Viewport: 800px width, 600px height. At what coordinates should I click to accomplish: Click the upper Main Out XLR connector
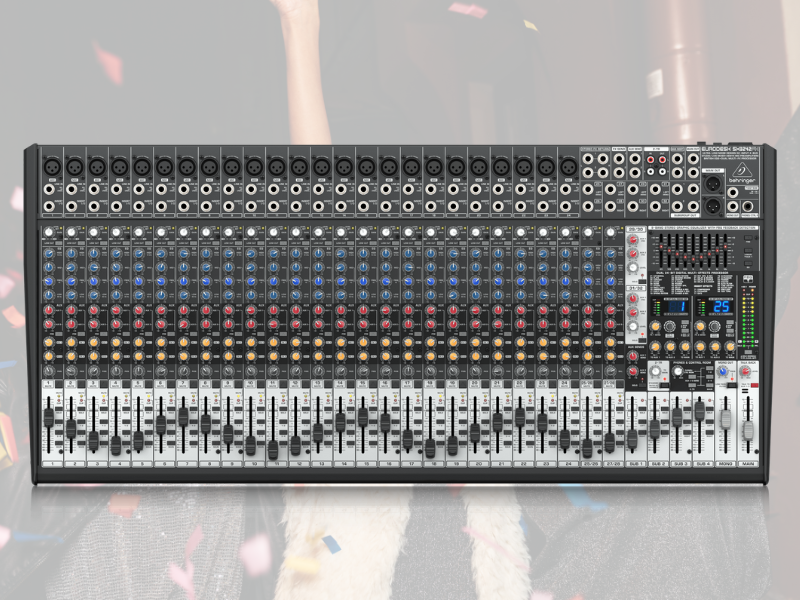(x=713, y=184)
